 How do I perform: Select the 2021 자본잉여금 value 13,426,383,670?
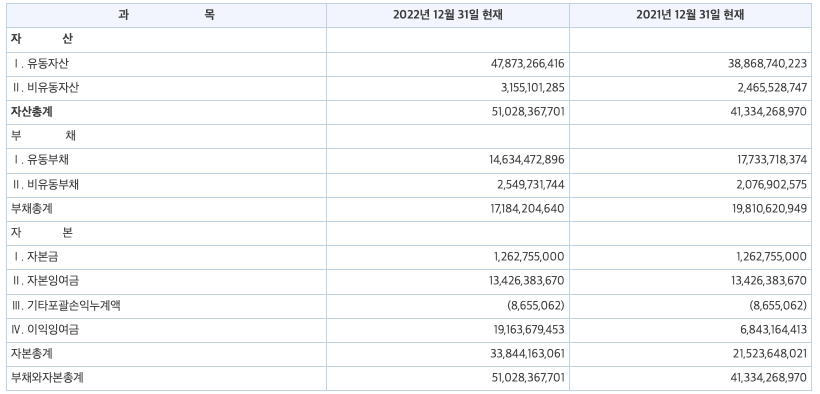pos(769,281)
